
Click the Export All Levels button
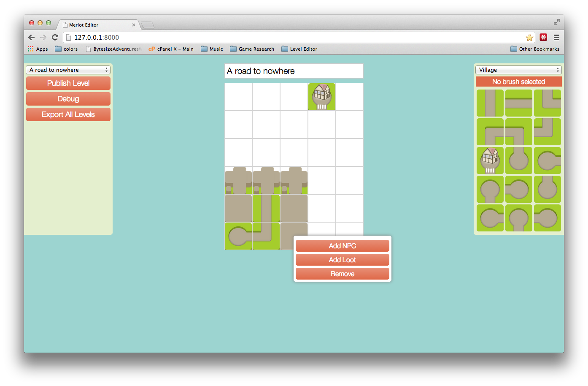pyautogui.click(x=68, y=114)
